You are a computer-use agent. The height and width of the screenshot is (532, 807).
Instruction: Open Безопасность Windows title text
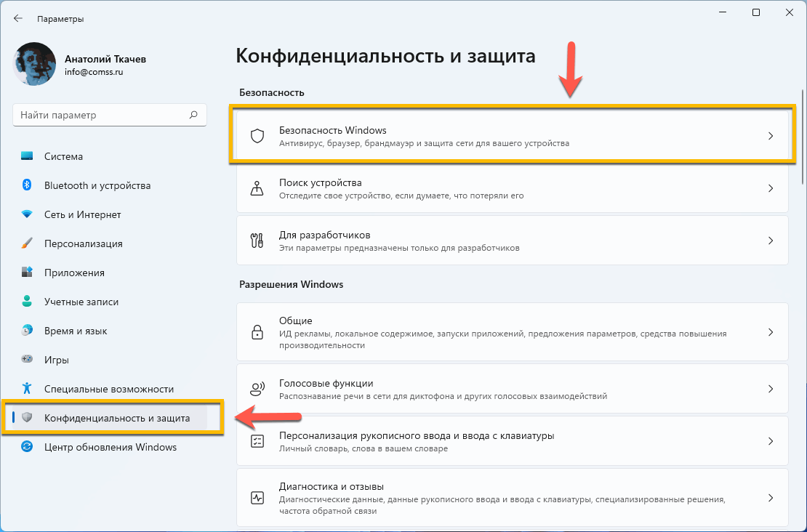[332, 130]
